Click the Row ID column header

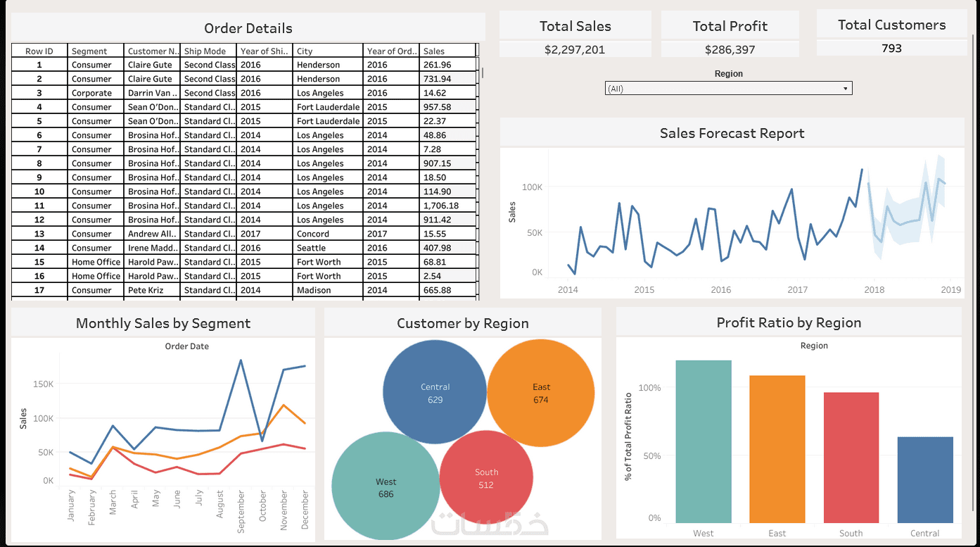click(39, 51)
